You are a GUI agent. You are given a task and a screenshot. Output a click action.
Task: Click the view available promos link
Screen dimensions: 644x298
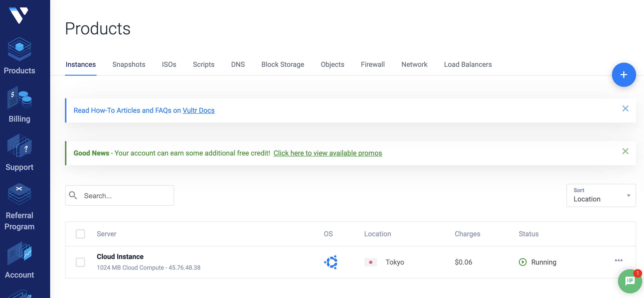tap(328, 153)
